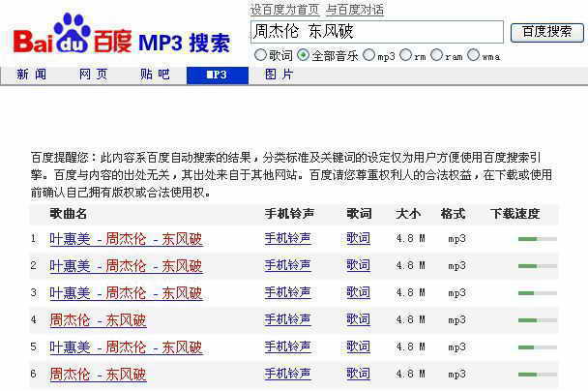
Task: Select the 全部音乐 radio option
Action: pyautogui.click(x=304, y=55)
